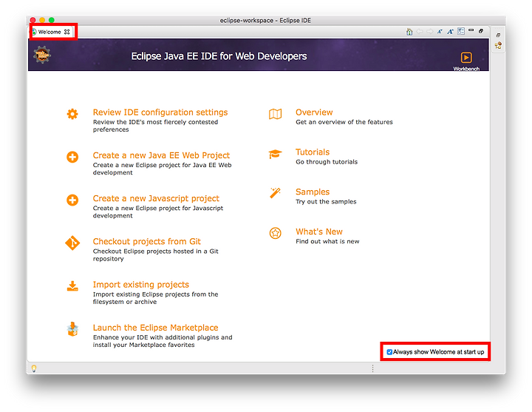
Task: Reduce font size with smaller A icon
Action: coord(440,32)
